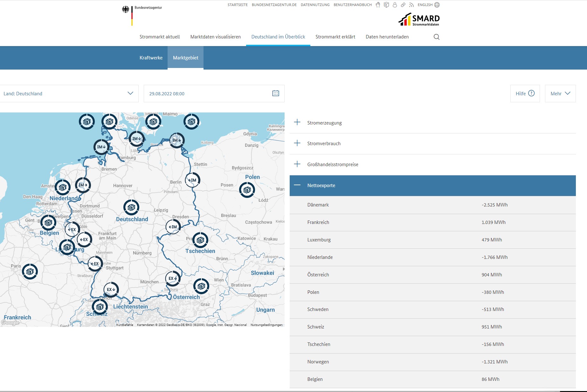Open the Land: Deutschland dropdown
Image resolution: width=587 pixels, height=392 pixels.
pyautogui.click(x=69, y=93)
